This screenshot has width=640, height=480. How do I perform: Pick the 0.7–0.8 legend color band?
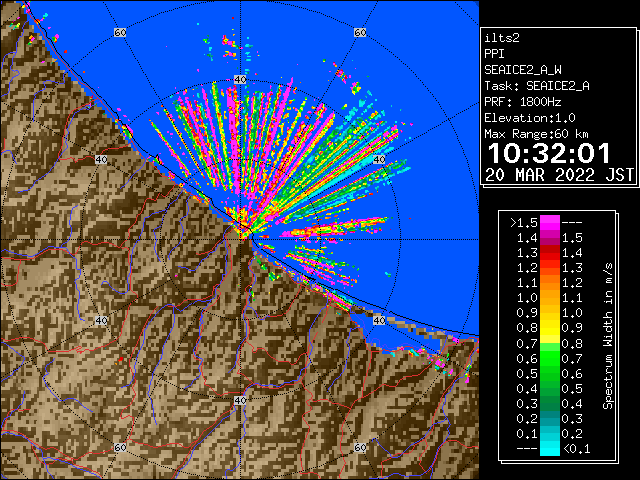coord(550,343)
